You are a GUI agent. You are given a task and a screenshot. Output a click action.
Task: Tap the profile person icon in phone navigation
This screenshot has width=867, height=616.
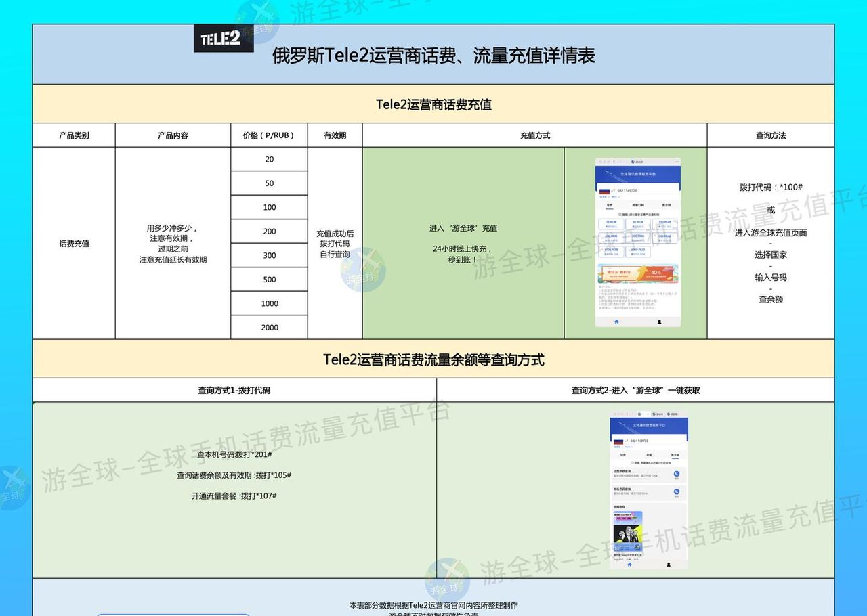659,321
